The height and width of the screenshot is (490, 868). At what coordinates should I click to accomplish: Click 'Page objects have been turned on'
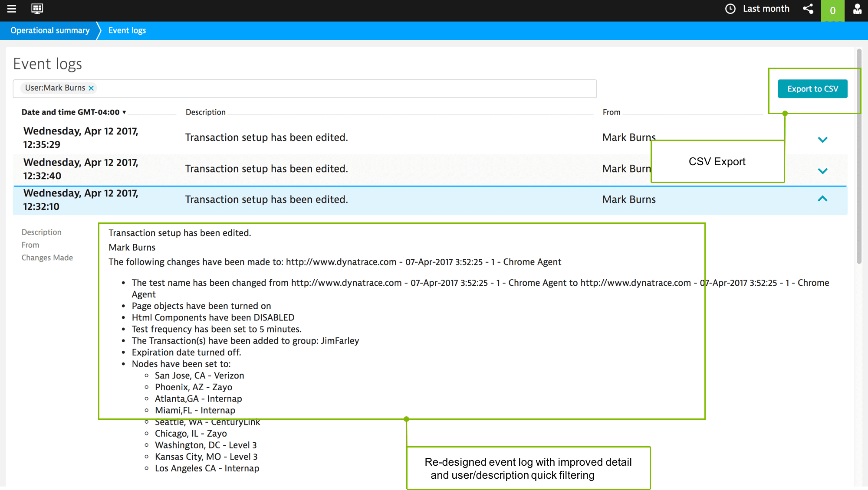[x=201, y=306]
